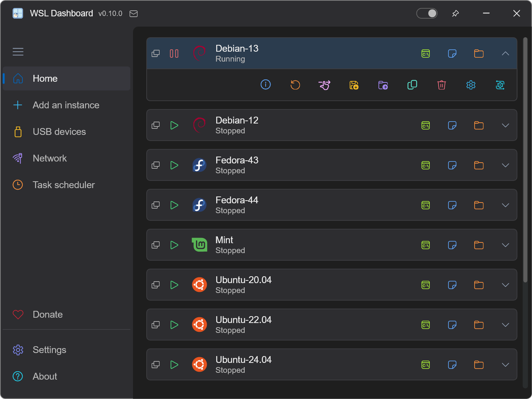Screen dimensions: 532x399
Task: Open the orange folder icon for Debian-13
Action: [x=479, y=54]
